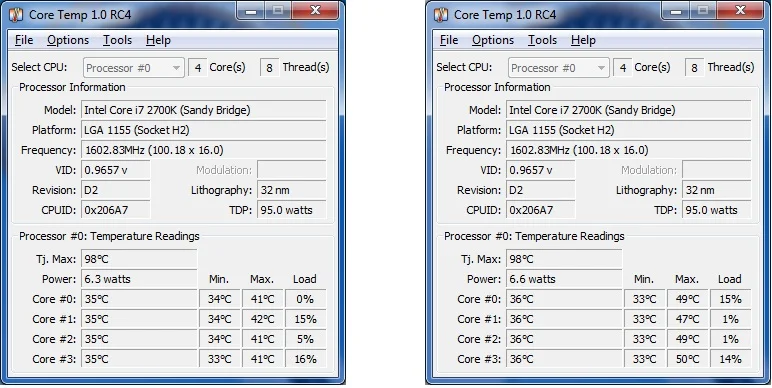
Task: Open the File menu in the left window
Action: pyautogui.click(x=24, y=40)
